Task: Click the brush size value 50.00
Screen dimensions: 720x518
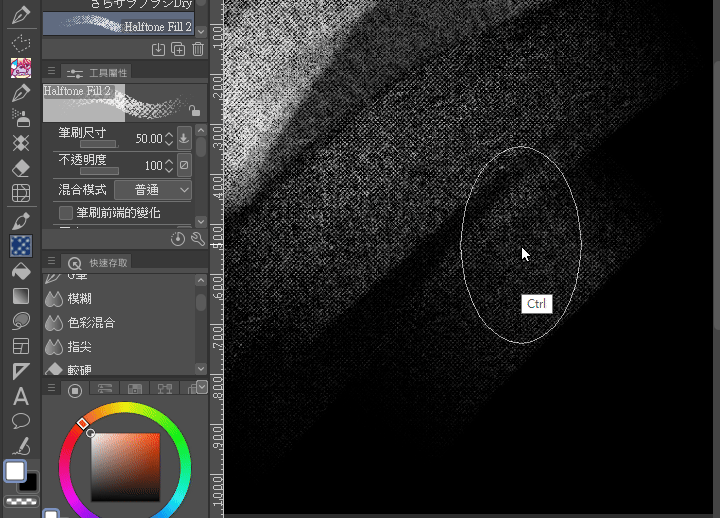Action: (x=149, y=139)
